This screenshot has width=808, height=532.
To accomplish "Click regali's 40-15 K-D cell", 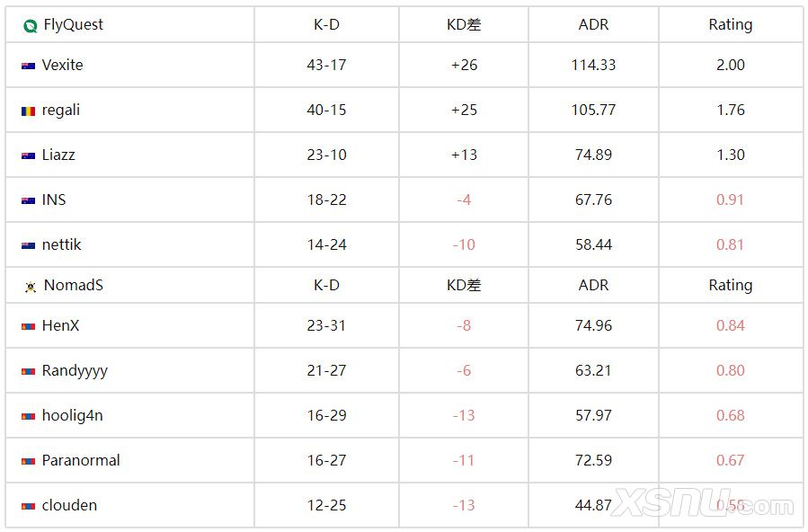I will click(x=326, y=110).
